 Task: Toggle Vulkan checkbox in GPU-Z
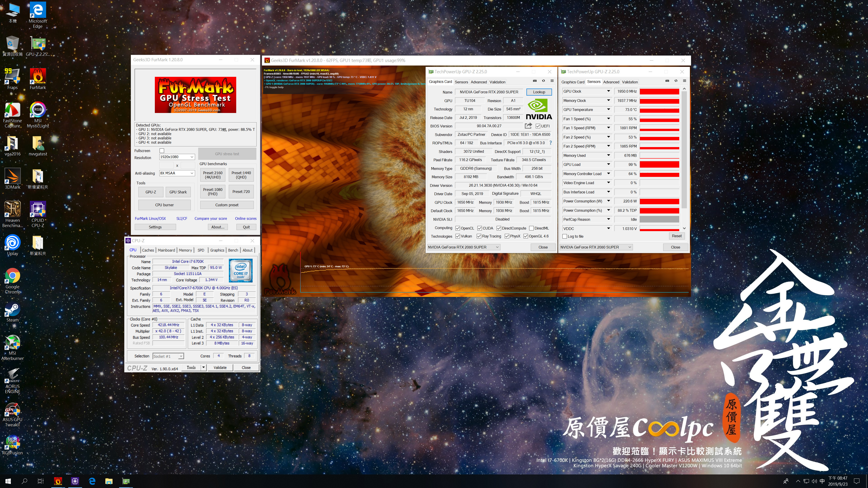tap(458, 236)
